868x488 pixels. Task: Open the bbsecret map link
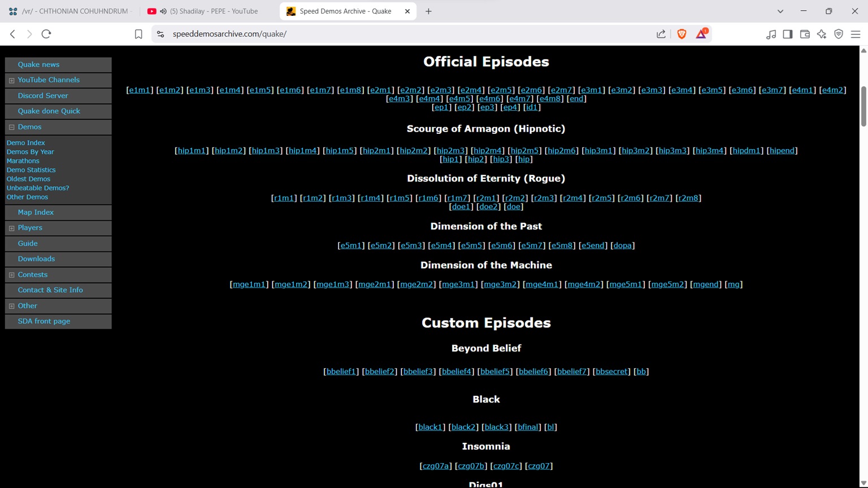611,372
